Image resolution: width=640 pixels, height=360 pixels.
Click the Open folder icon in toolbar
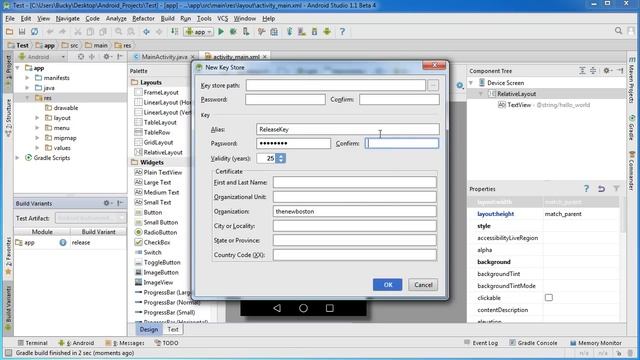pos(9,31)
